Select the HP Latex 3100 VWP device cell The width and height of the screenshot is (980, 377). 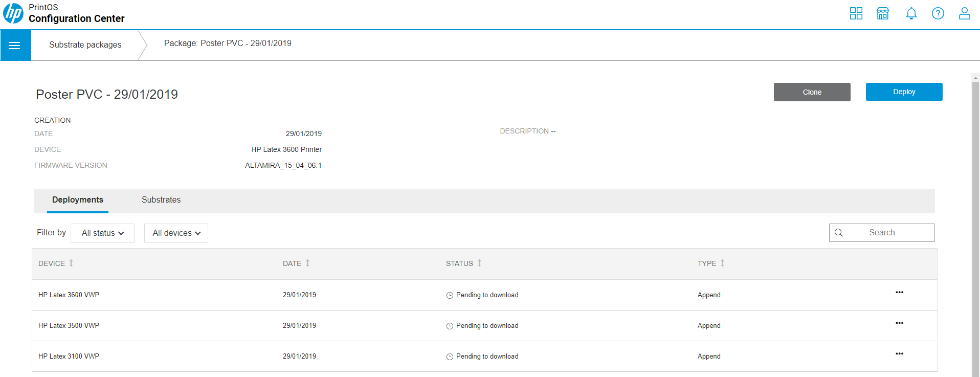tap(69, 357)
